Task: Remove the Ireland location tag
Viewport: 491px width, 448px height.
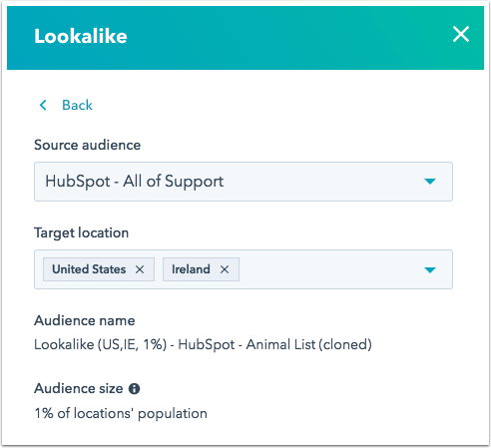Action: coord(225,269)
